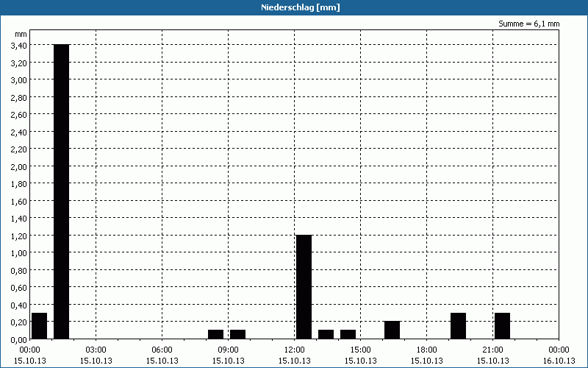
Task: Click the 1,20 mm bar after 12:00
Action: pyautogui.click(x=304, y=287)
